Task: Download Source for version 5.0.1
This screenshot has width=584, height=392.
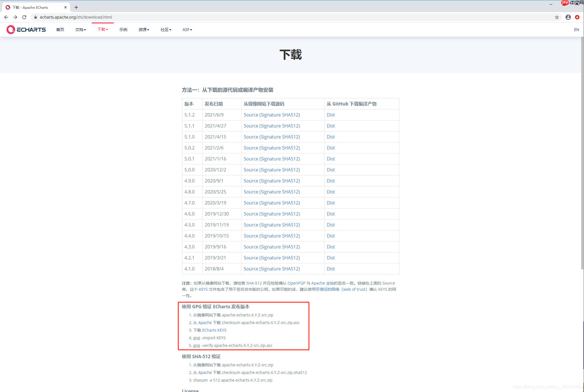Action: click(x=251, y=159)
